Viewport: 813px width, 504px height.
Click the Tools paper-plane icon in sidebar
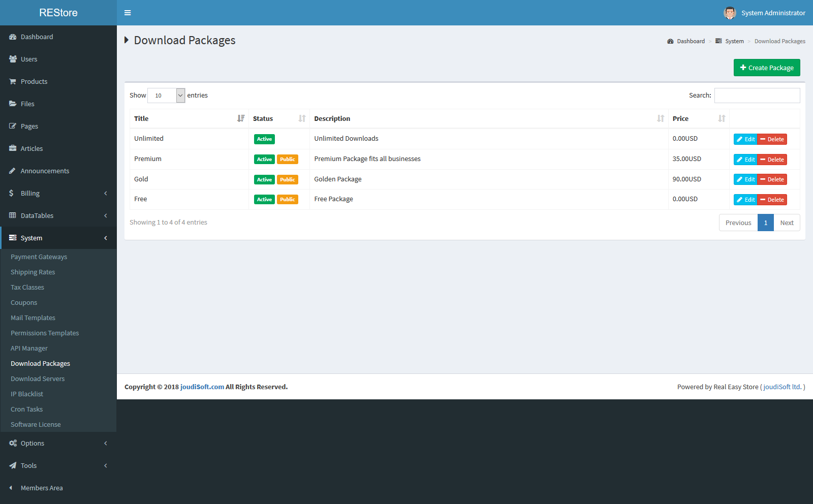tap(13, 466)
